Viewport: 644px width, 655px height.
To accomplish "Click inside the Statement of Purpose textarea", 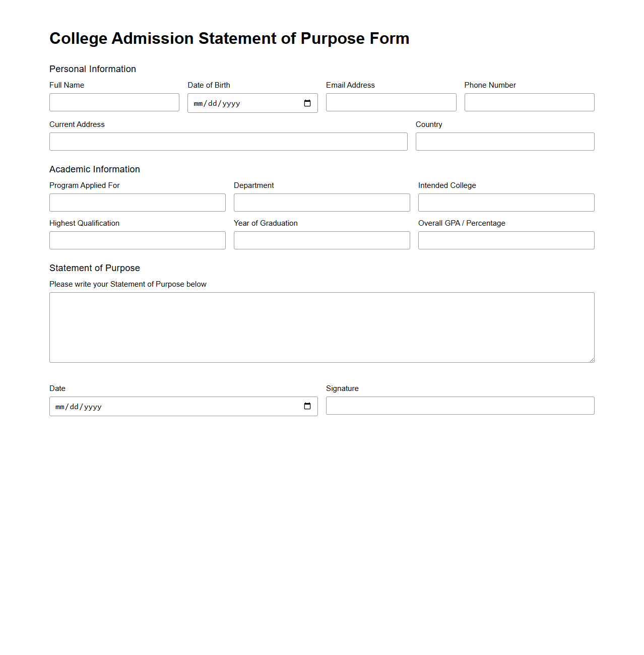I will pos(321,326).
